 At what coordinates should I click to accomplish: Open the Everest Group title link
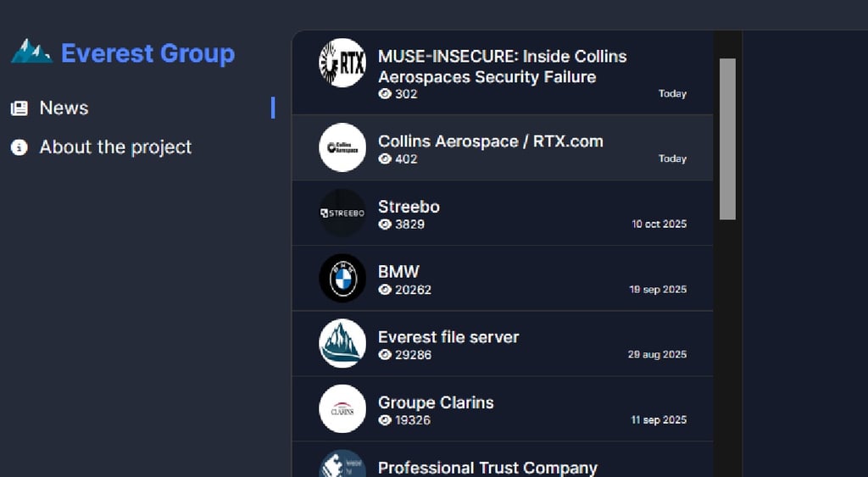coord(147,53)
